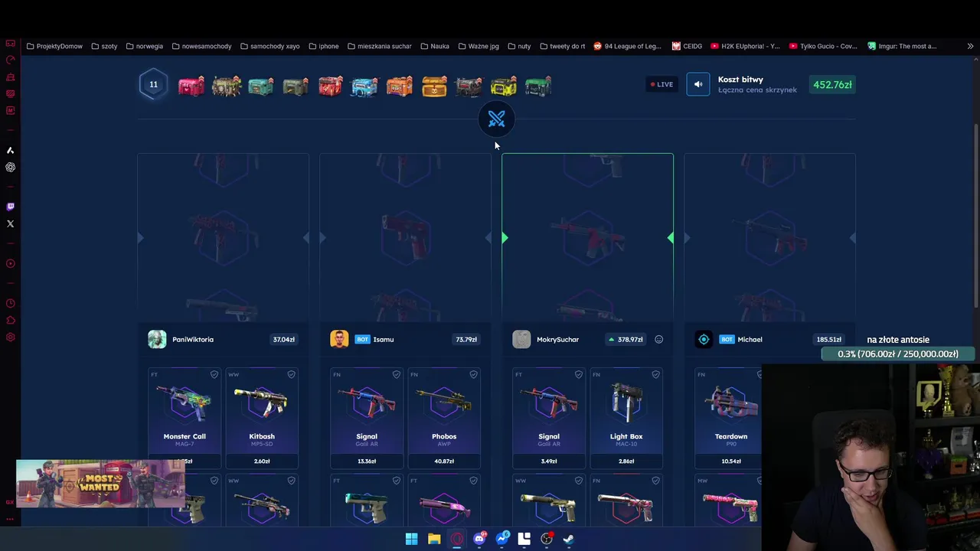Image resolution: width=980 pixels, height=551 pixels.
Task: Select the pink case in the case row
Action: pos(191,86)
